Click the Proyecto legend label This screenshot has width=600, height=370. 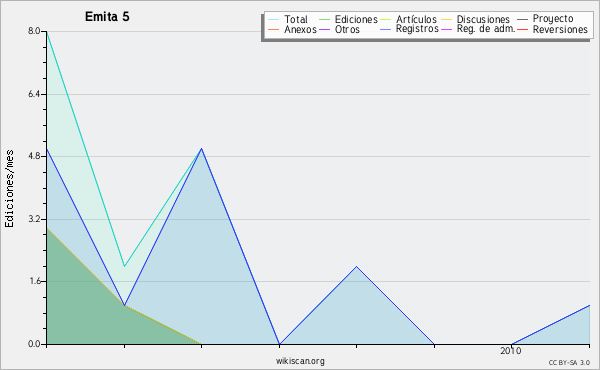tap(553, 18)
